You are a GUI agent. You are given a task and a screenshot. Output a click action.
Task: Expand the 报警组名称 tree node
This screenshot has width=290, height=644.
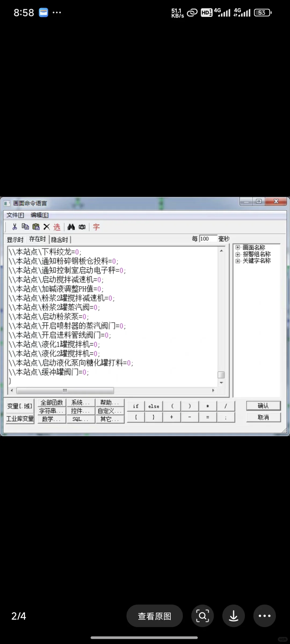click(238, 254)
